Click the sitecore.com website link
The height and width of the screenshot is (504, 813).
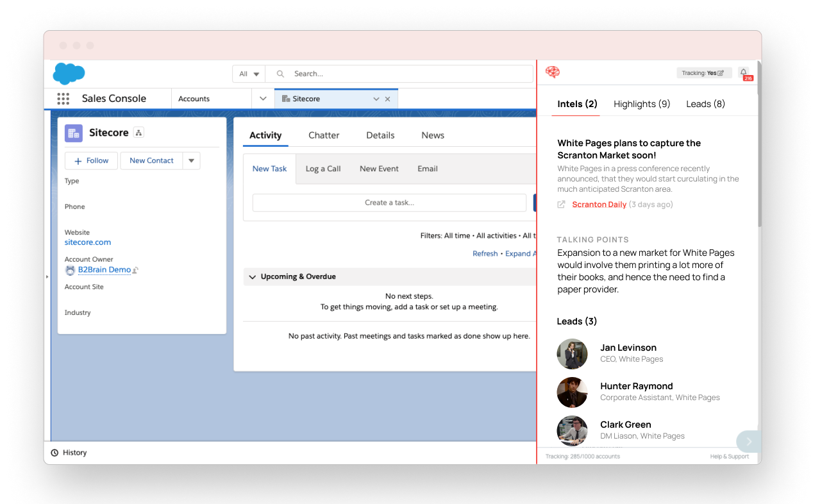[87, 242]
